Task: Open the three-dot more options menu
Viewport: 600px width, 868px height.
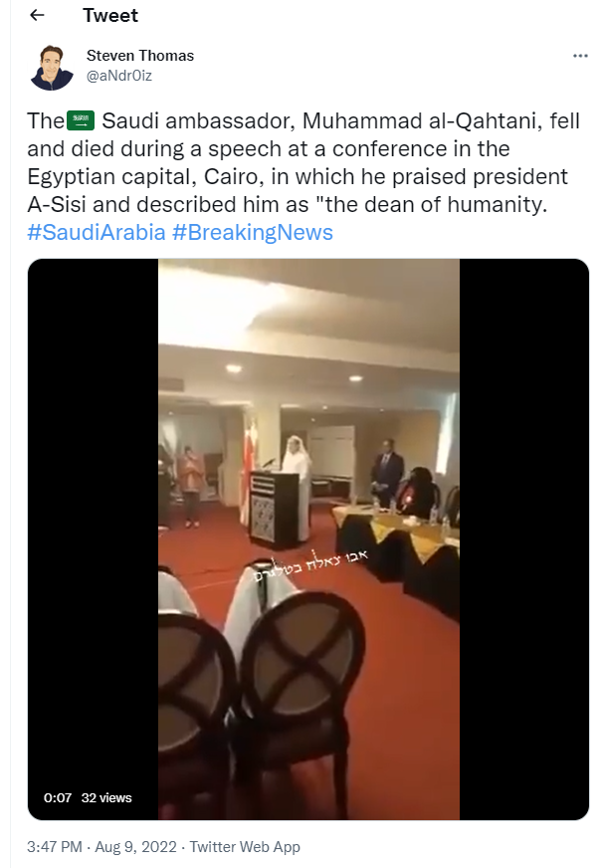Action: (x=580, y=56)
